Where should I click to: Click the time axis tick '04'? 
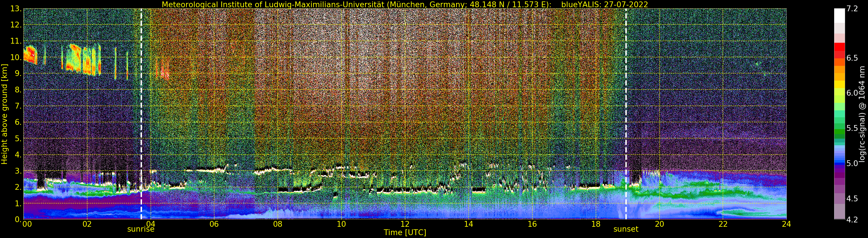[x=151, y=224]
